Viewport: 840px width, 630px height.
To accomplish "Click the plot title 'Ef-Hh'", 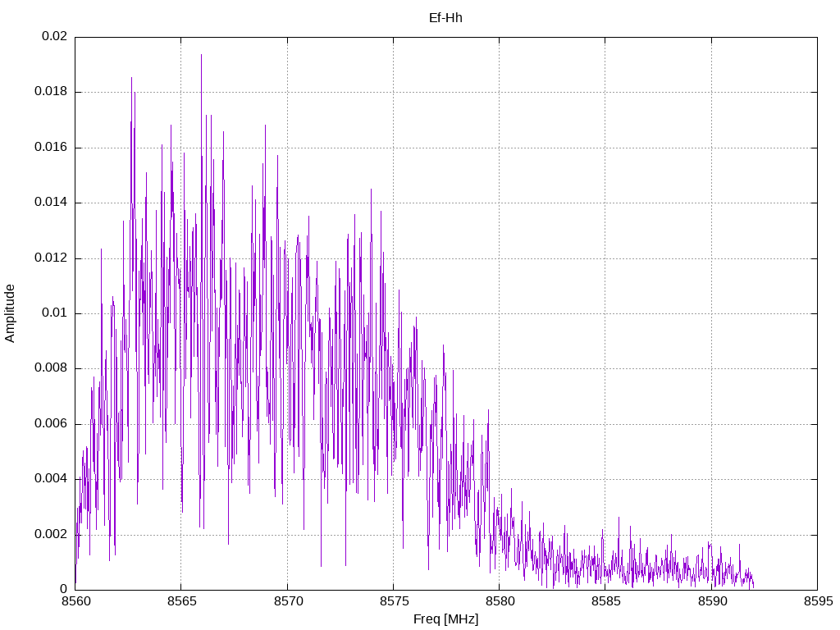I will pyautogui.click(x=445, y=18).
